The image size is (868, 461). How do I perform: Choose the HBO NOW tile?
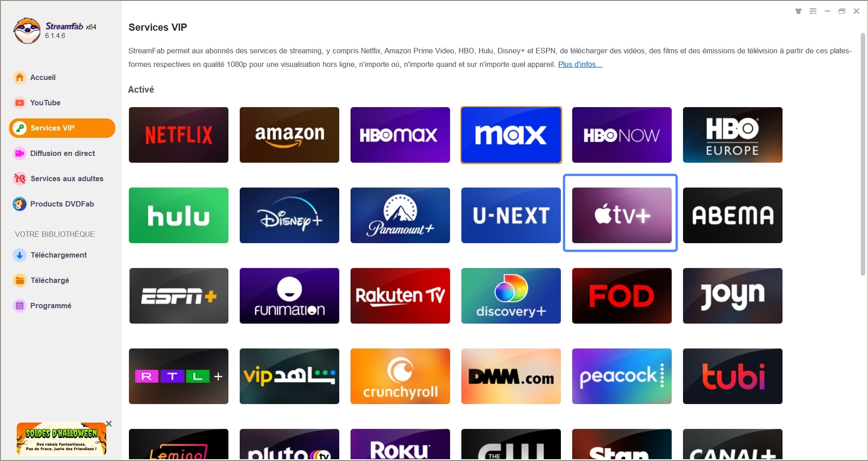pos(621,135)
